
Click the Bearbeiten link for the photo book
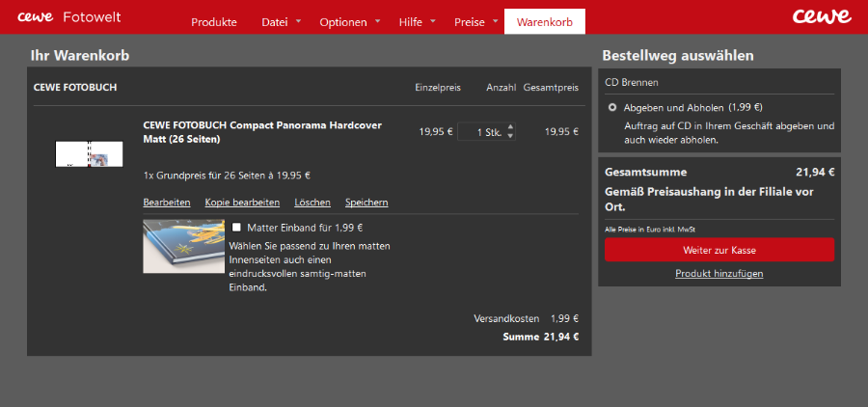click(166, 203)
